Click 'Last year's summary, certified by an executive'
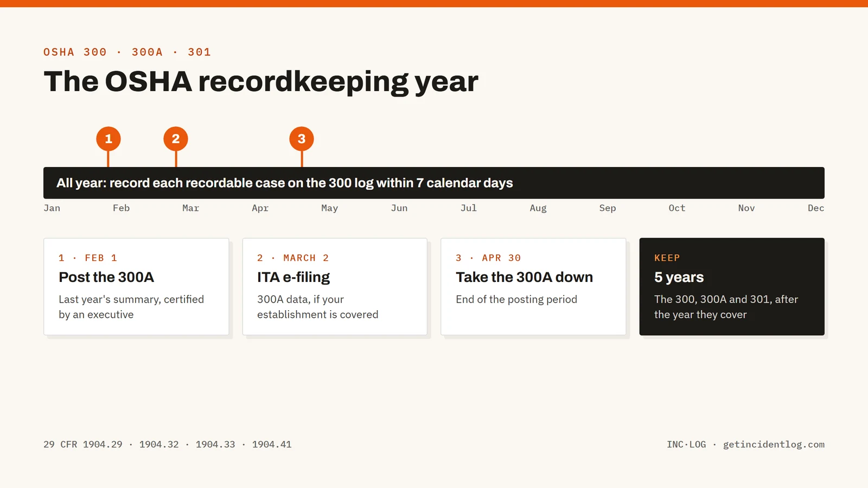 point(131,307)
